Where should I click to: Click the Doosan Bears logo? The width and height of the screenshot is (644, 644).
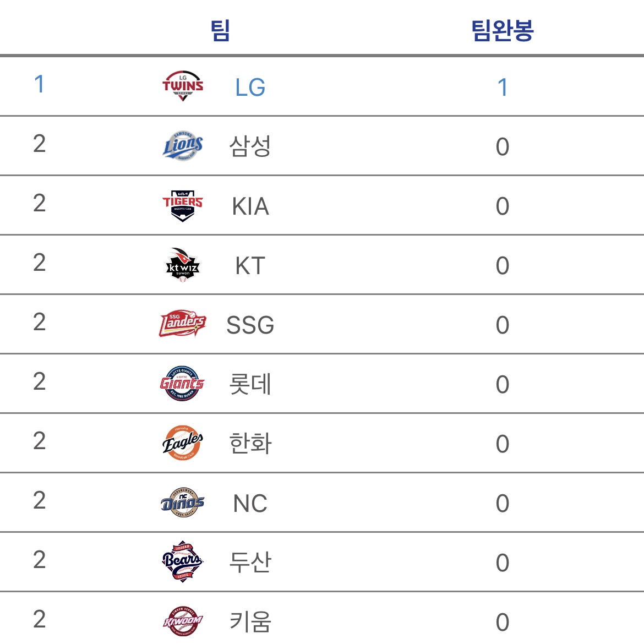(x=183, y=562)
